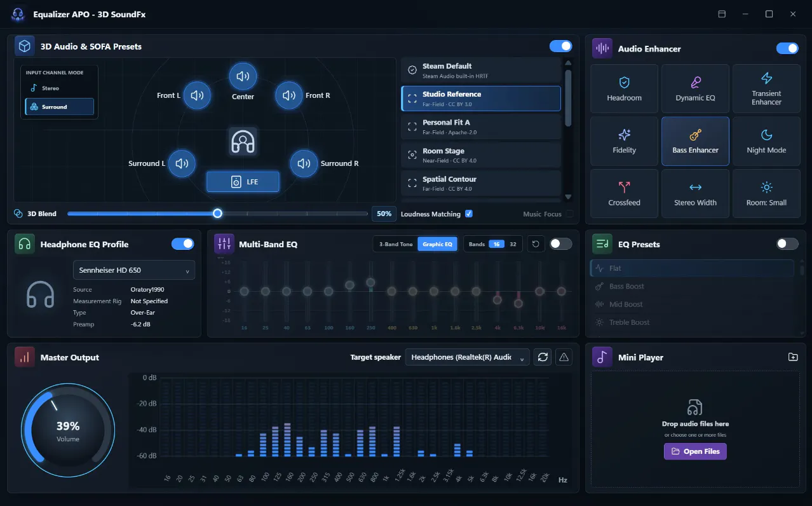This screenshot has width=812, height=506.
Task: Switch to 3-Band Tone tab
Action: pyautogui.click(x=396, y=244)
